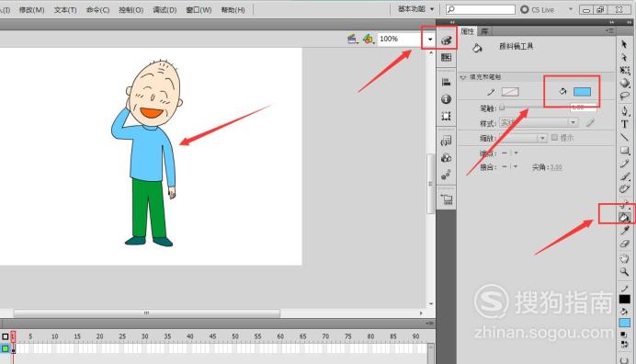
Task: Open the Info panel icon
Action: click(x=446, y=99)
